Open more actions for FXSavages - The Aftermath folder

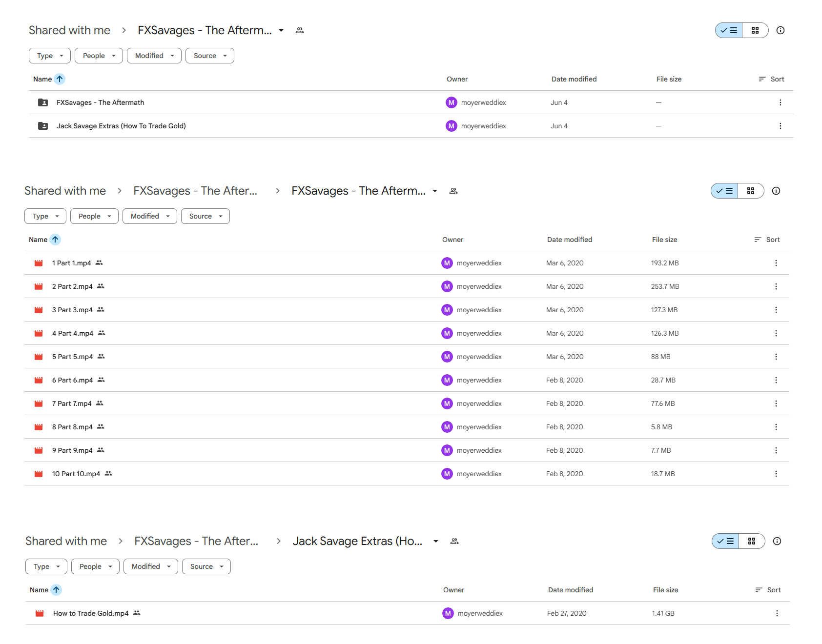(x=781, y=102)
